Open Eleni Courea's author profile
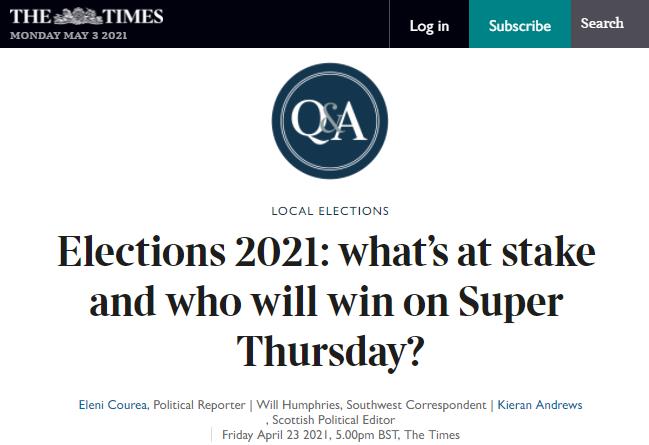 [x=112, y=405]
